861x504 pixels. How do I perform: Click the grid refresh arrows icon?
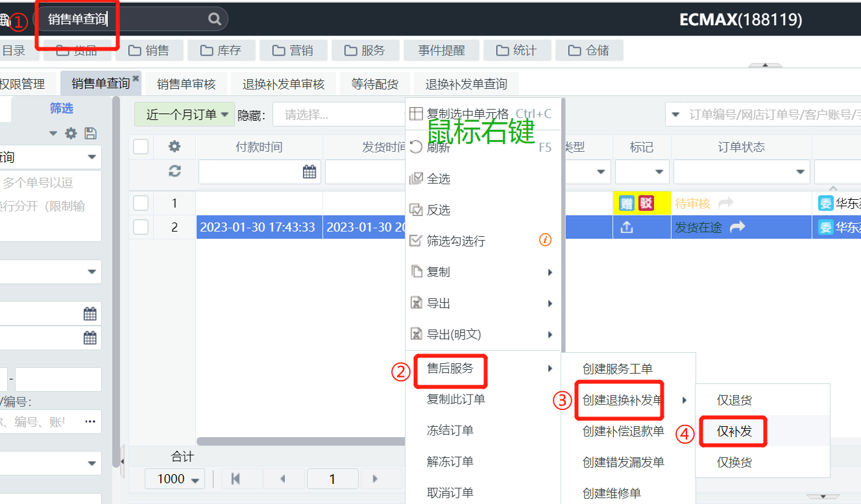click(175, 171)
